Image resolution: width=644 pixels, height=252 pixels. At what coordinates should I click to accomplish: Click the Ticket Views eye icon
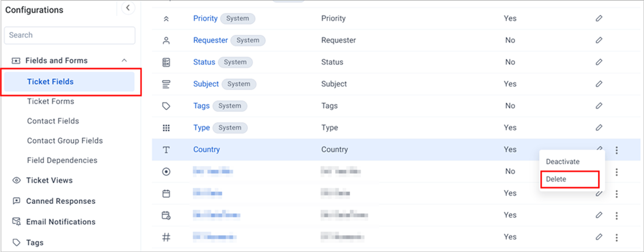pos(16,180)
